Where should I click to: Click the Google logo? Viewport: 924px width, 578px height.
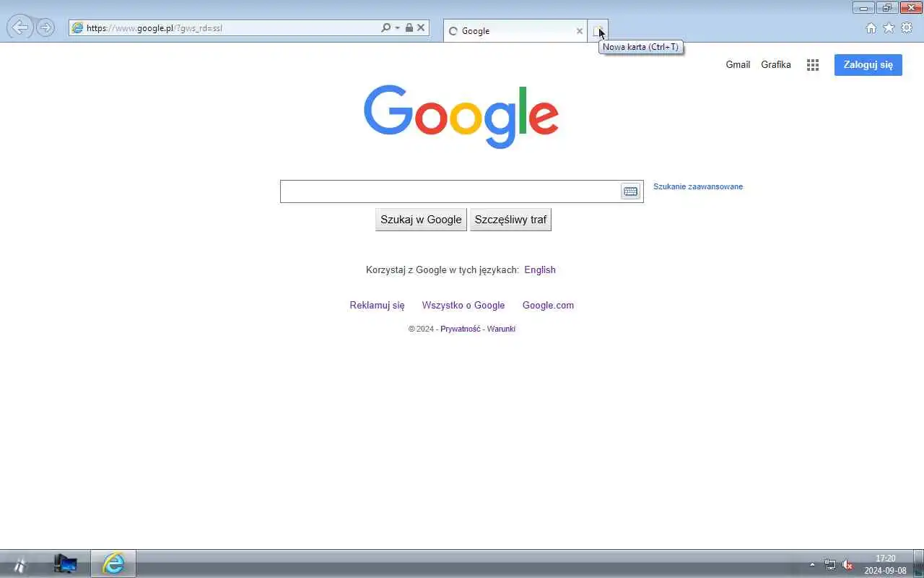[461, 116]
